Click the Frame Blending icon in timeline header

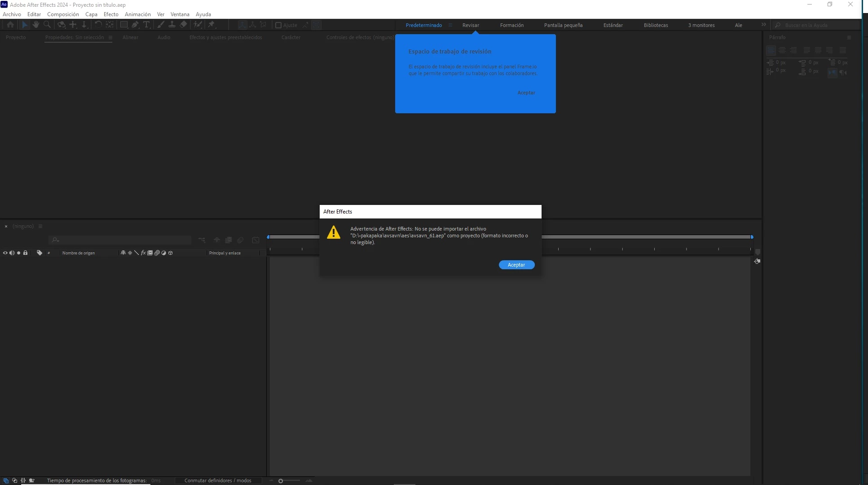[229, 240]
